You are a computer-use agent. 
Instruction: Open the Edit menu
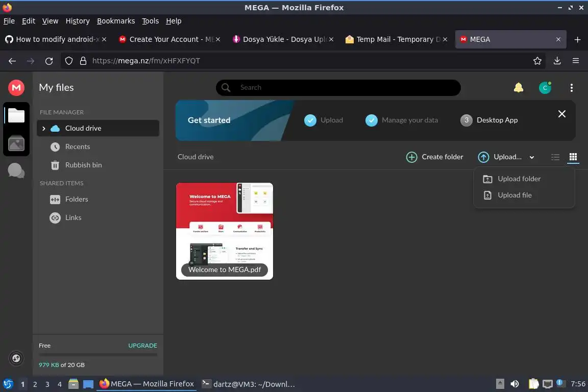click(x=29, y=21)
